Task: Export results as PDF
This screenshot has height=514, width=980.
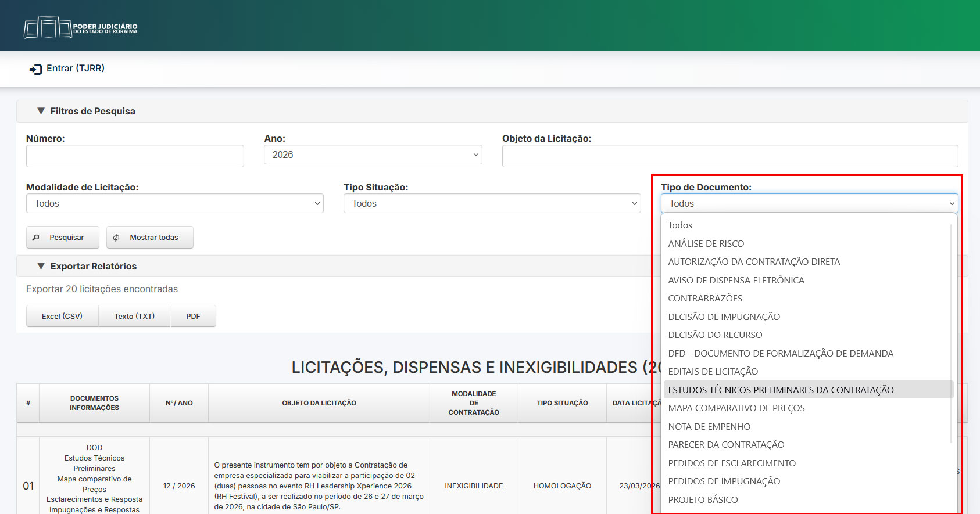Action: [193, 317]
